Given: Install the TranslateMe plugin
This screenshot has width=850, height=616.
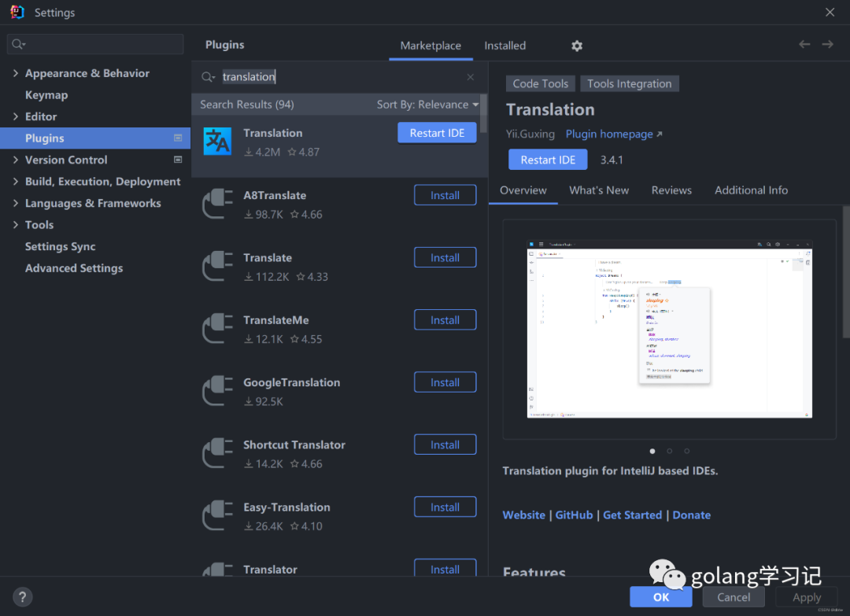Looking at the screenshot, I should coord(445,319).
